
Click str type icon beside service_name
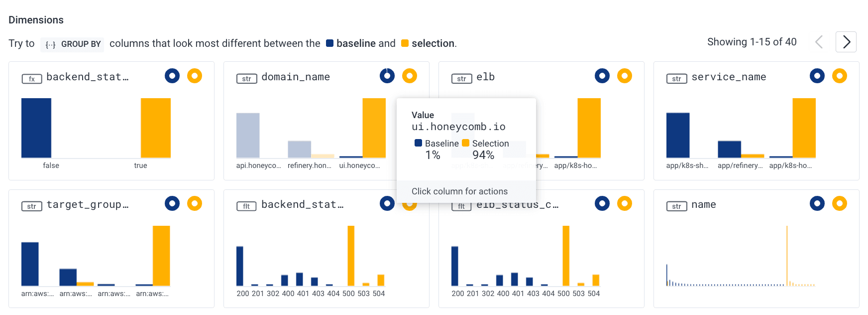676,78
